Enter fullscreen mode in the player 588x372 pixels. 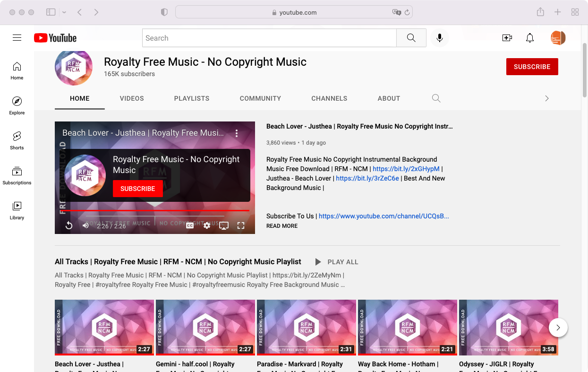coord(241,225)
